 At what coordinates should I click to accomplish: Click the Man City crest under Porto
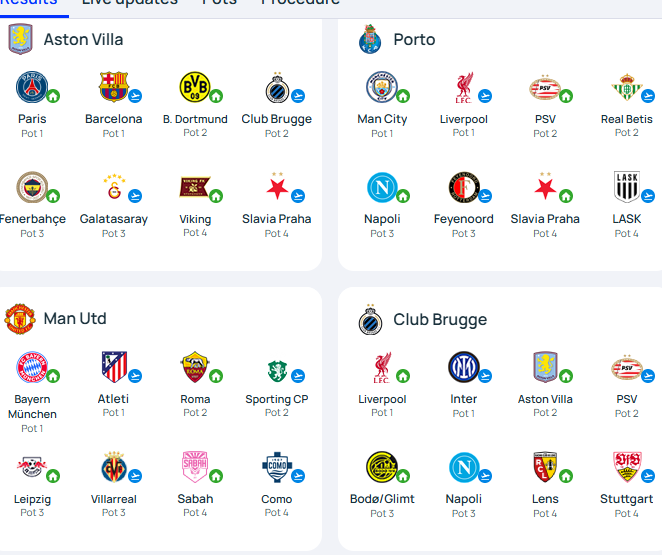coord(381,87)
